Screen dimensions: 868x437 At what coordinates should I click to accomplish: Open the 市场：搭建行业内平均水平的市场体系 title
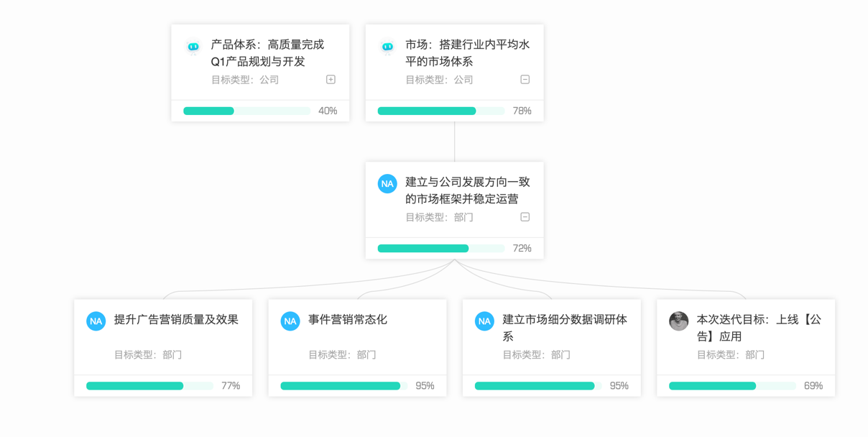(467, 53)
